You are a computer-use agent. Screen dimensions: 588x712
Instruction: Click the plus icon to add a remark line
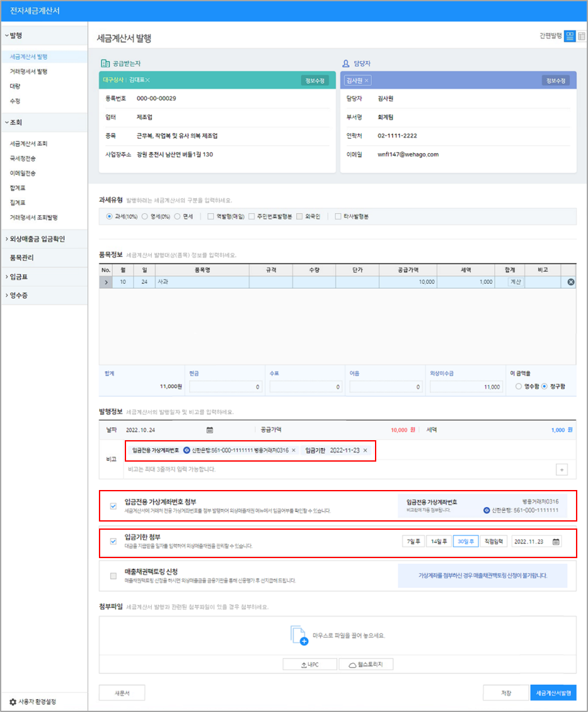562,469
